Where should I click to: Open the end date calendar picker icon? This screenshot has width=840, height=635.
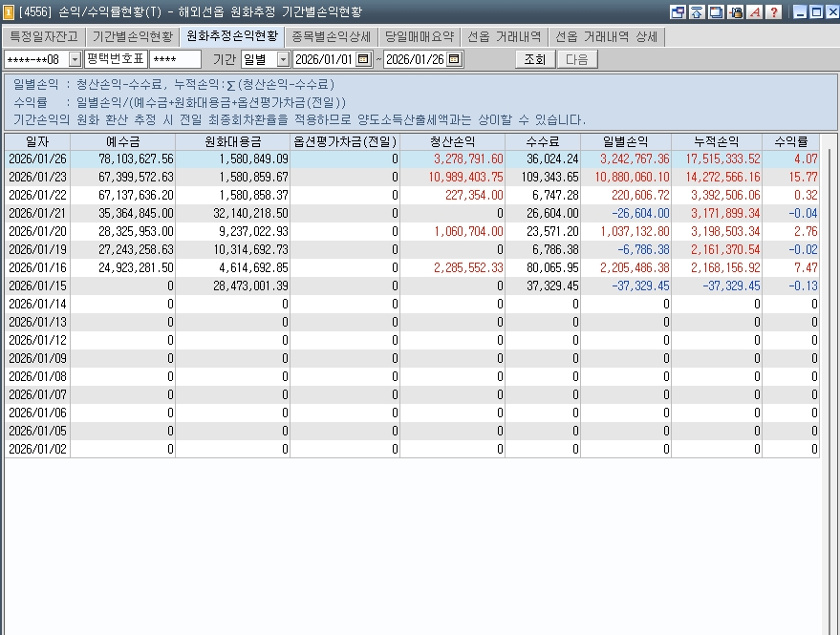click(454, 59)
